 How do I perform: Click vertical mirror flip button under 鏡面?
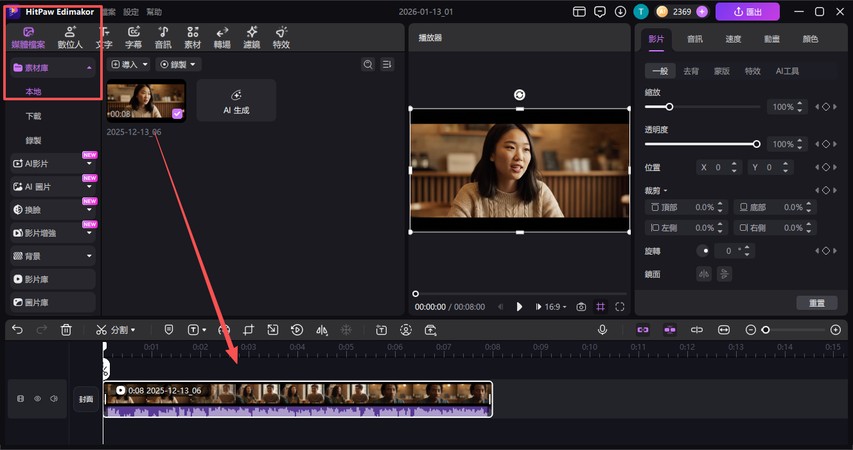724,274
